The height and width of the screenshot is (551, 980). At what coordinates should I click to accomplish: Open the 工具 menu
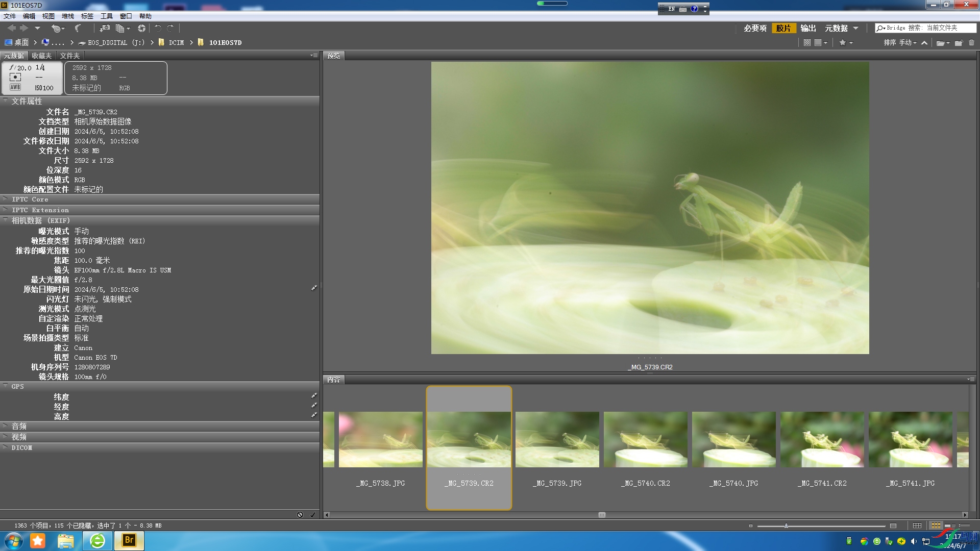pos(106,16)
